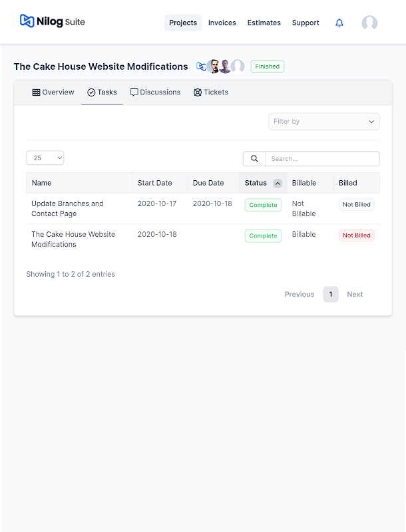Click the Nilog team member icon
Image resolution: width=406 pixels, height=532 pixels.
(201, 66)
